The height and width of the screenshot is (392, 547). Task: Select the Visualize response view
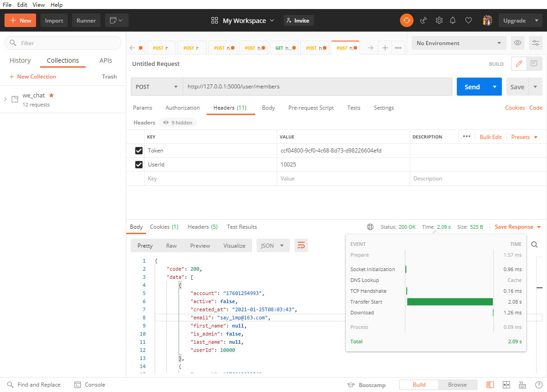click(x=234, y=245)
